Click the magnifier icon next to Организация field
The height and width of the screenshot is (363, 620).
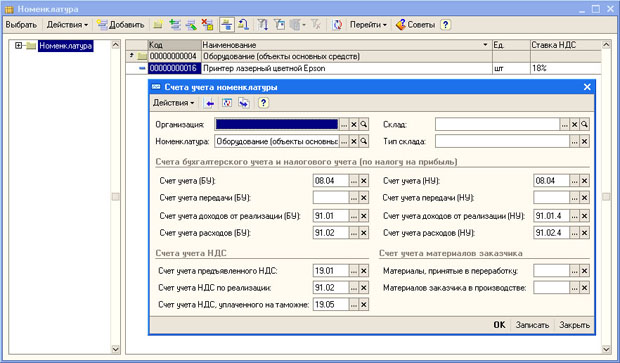click(x=364, y=125)
